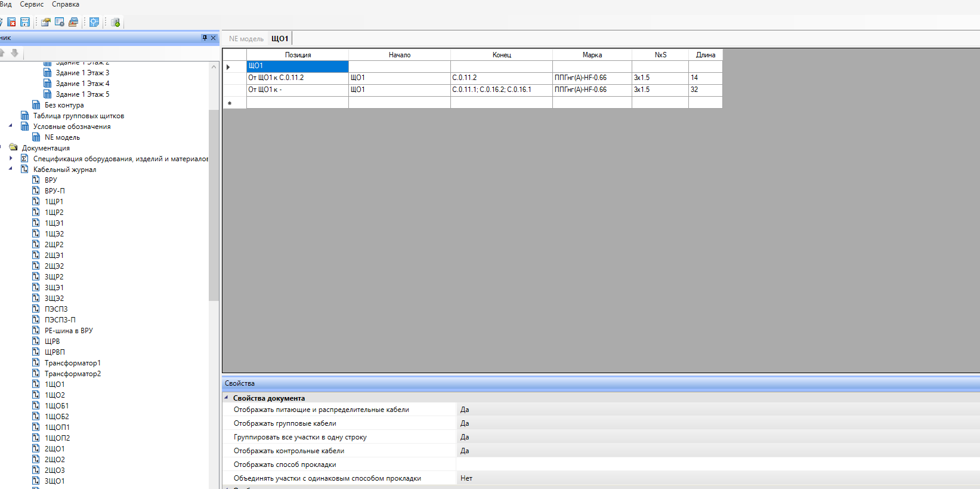
Task: Click the database add icon with green plus
Action: pos(116,22)
